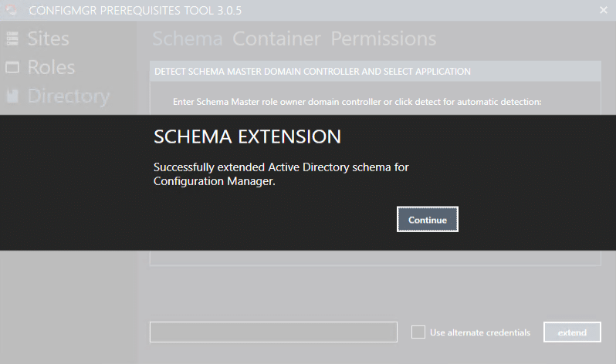The image size is (616, 364).
Task: Select the Directory section label
Action: [x=68, y=96]
